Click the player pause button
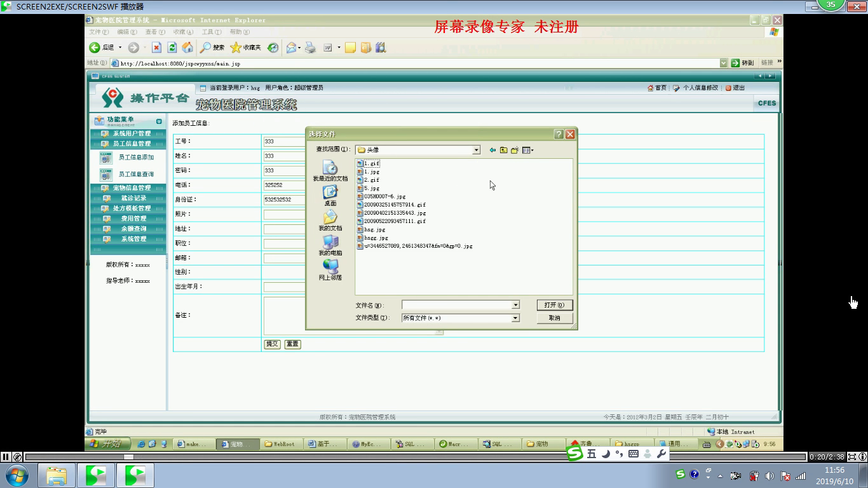 coord(6,456)
